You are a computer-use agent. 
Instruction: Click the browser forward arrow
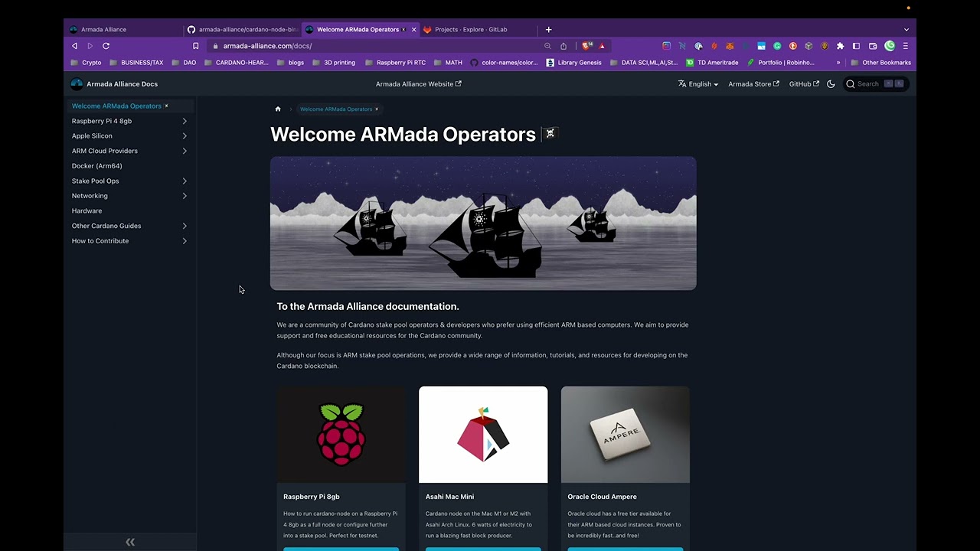(x=90, y=46)
